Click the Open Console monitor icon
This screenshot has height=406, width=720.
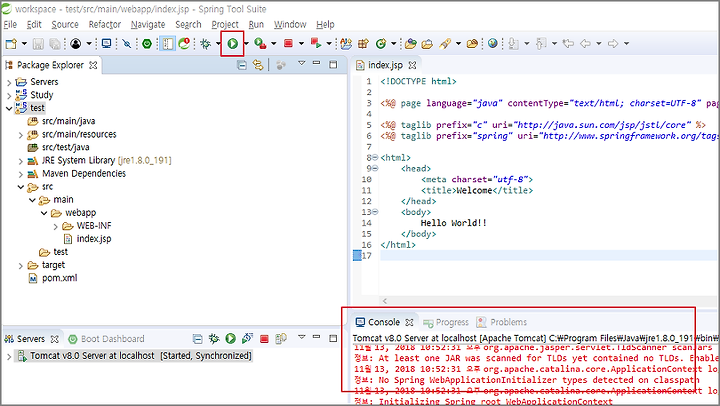pyautogui.click(x=106, y=44)
